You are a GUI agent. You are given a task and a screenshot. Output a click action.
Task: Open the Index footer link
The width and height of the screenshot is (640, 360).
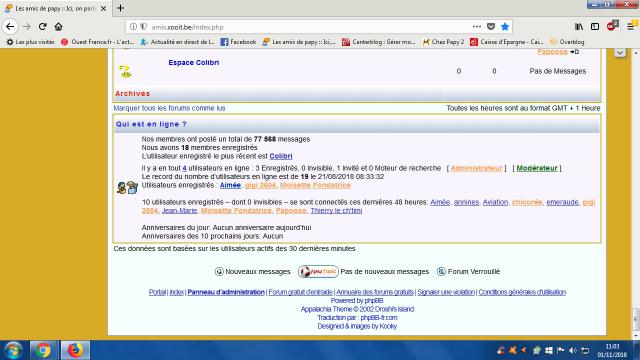(x=177, y=292)
